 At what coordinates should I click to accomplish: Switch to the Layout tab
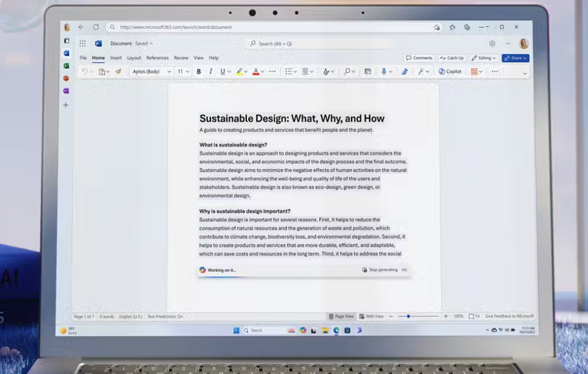pos(134,58)
